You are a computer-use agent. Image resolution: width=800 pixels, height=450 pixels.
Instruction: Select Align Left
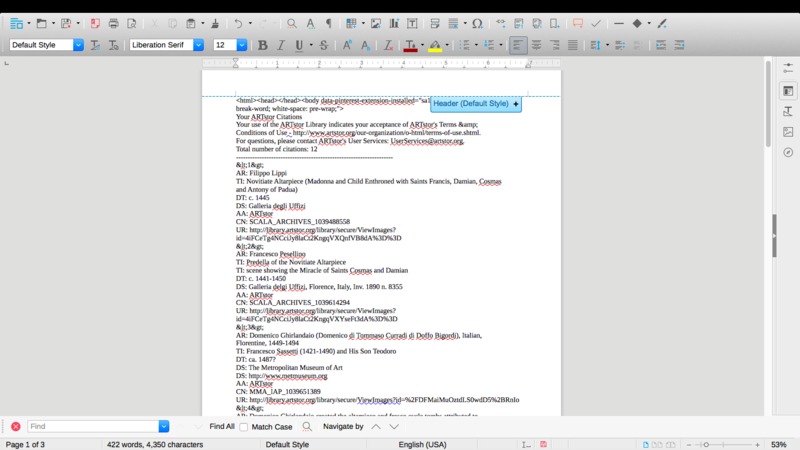tap(517, 45)
